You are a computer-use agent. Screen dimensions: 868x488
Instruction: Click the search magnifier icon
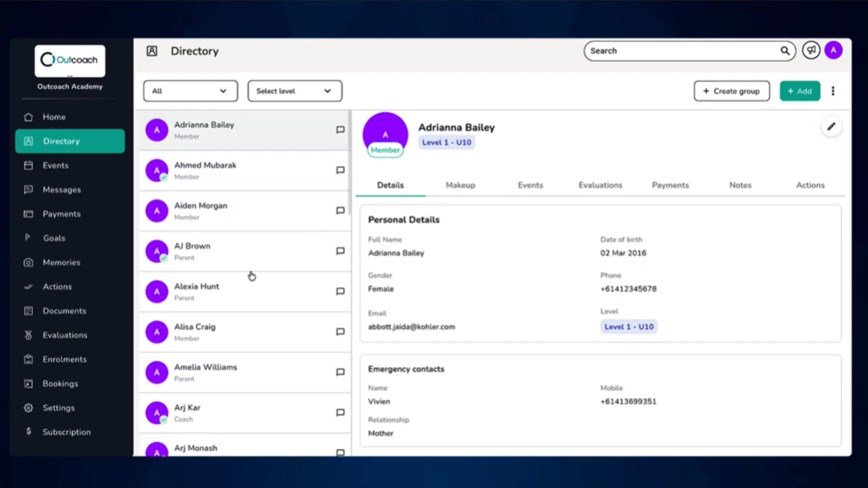point(785,51)
